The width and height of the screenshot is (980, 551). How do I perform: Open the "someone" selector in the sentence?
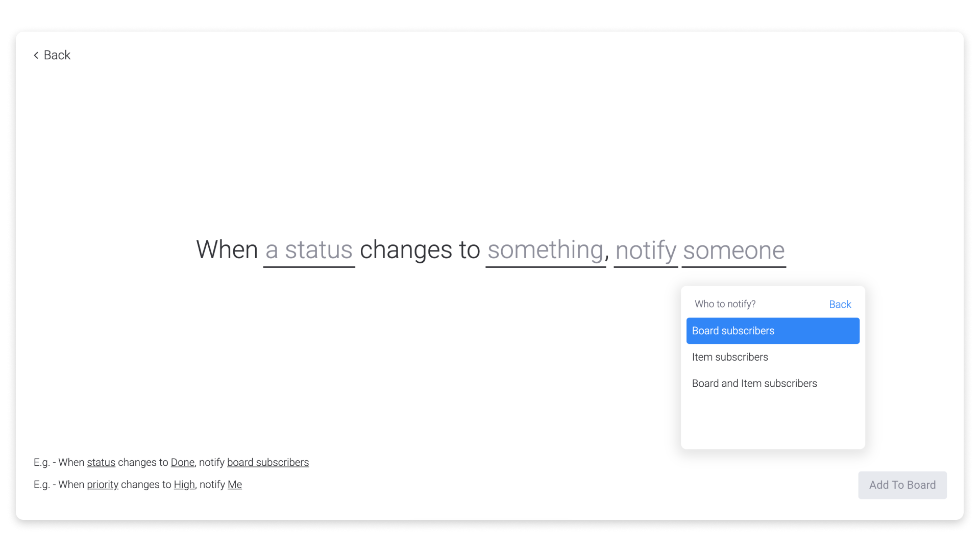click(733, 250)
